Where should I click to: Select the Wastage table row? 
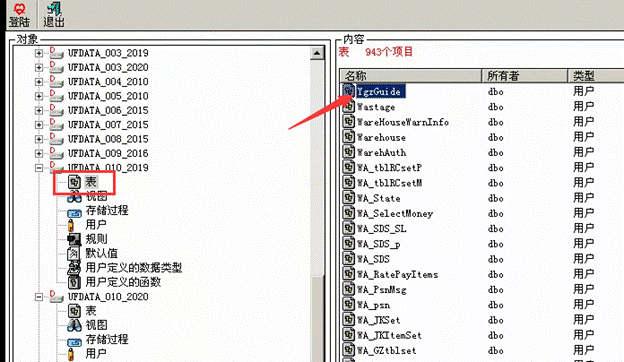(x=376, y=107)
